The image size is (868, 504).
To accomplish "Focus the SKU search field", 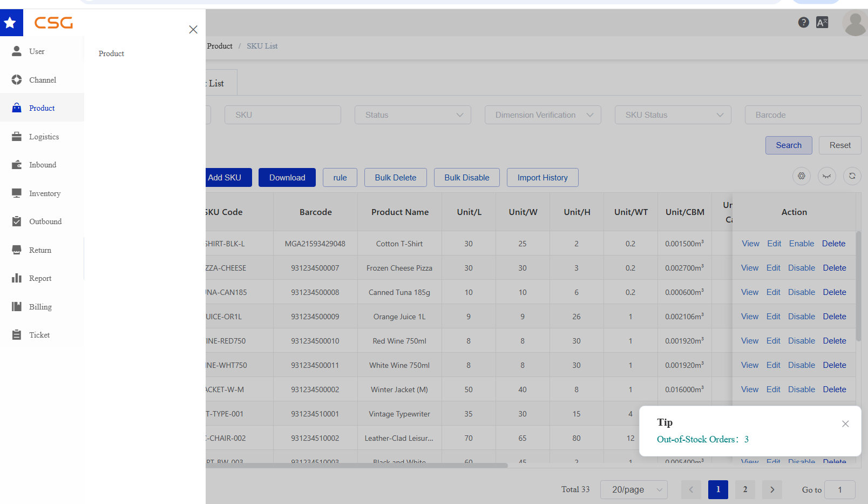I will click(283, 115).
